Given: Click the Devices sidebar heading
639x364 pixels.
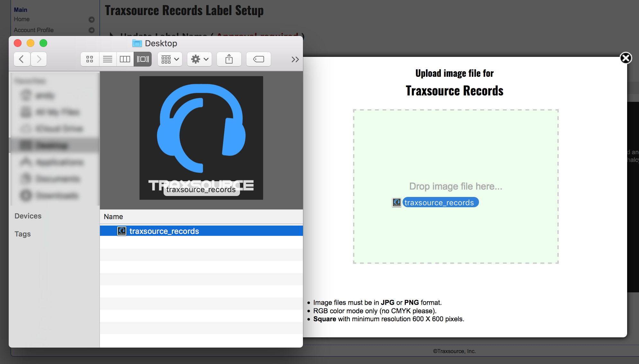Looking at the screenshot, I should click(28, 216).
